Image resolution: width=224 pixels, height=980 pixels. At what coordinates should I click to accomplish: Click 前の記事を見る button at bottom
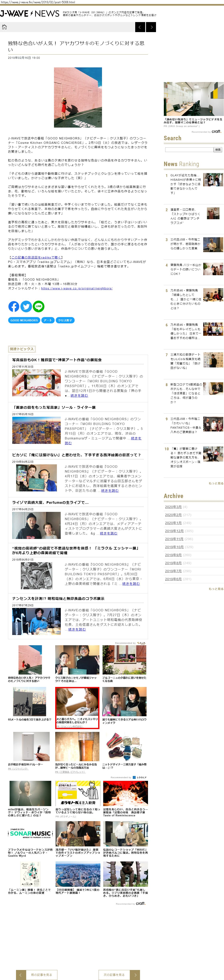click(x=36, y=974)
